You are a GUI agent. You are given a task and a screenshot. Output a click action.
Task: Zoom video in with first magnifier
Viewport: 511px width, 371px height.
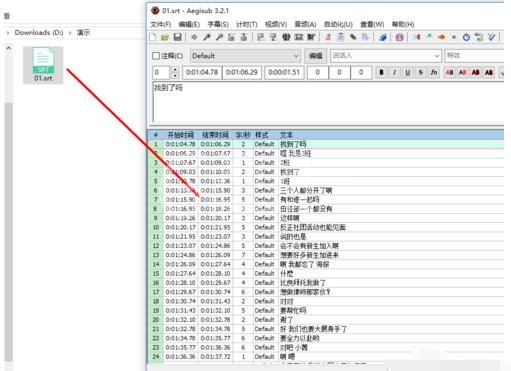tap(207, 37)
